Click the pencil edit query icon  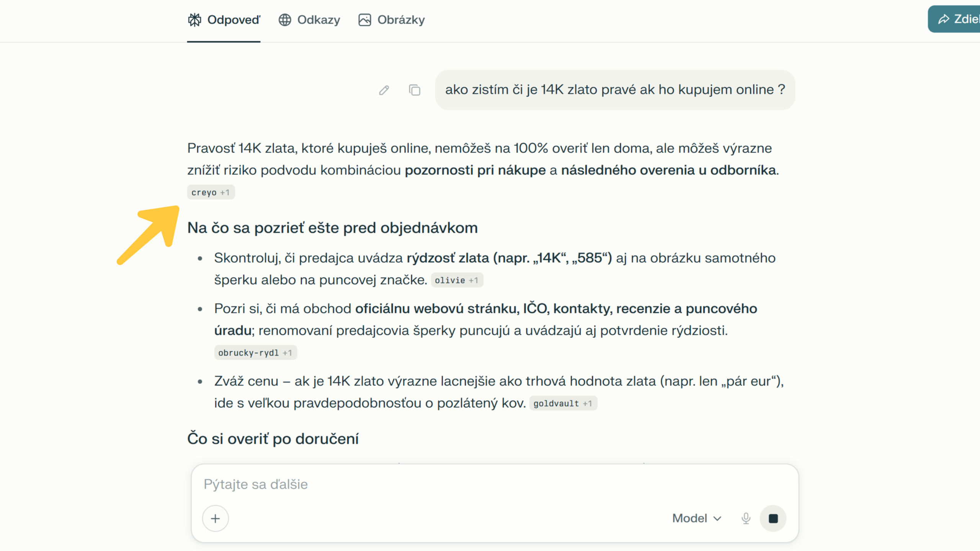point(384,90)
